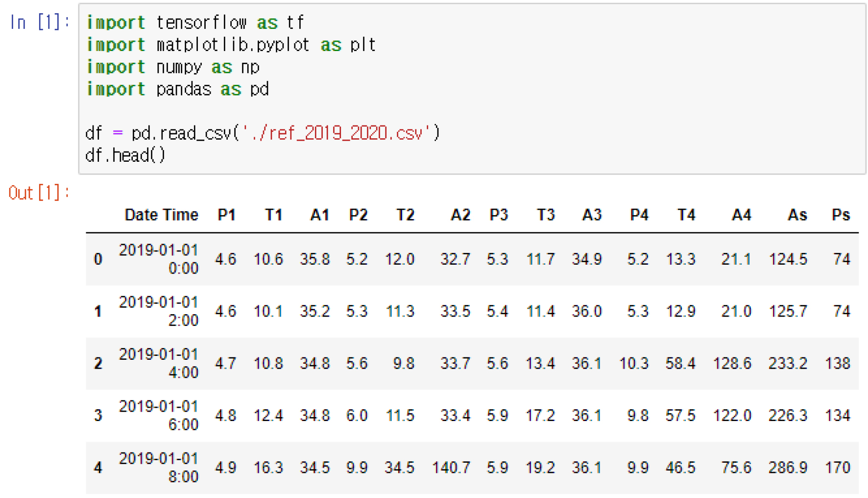Select the P1 column header
The image size is (868, 498).
click(x=226, y=215)
